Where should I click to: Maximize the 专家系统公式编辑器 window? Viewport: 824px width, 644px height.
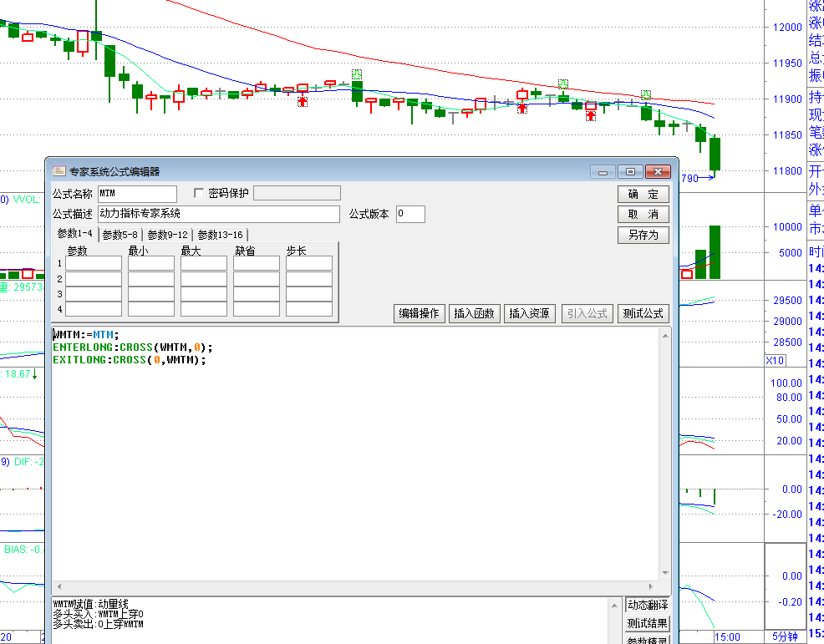click(630, 172)
